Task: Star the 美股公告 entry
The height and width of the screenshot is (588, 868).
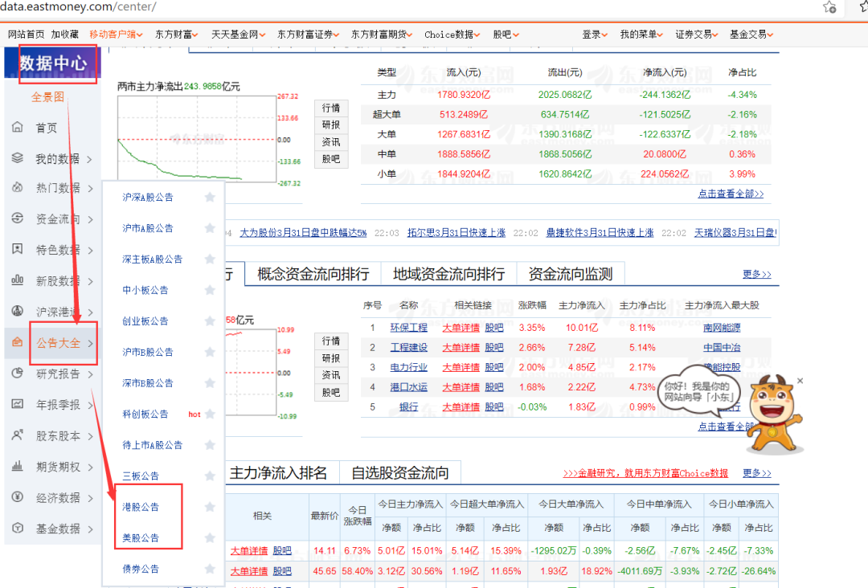Action: tap(210, 537)
